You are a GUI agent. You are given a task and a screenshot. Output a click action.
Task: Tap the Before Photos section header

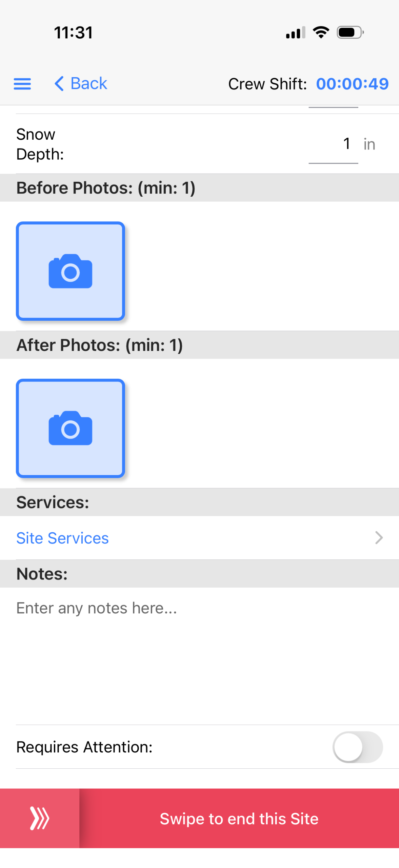pyautogui.click(x=106, y=188)
